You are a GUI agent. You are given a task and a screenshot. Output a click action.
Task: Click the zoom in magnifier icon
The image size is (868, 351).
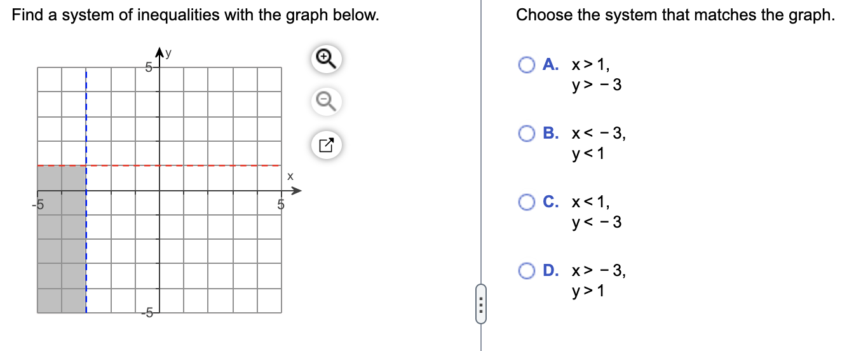point(325,59)
